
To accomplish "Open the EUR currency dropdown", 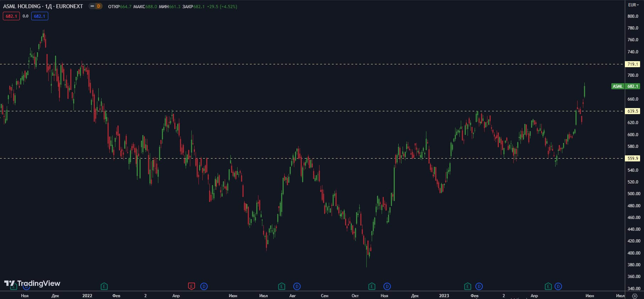I will 633,5.
